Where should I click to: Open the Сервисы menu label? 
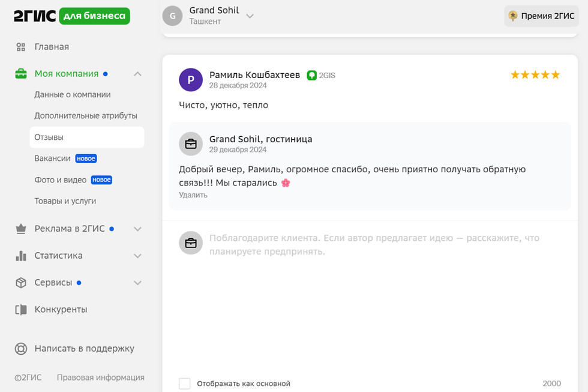pyautogui.click(x=53, y=283)
